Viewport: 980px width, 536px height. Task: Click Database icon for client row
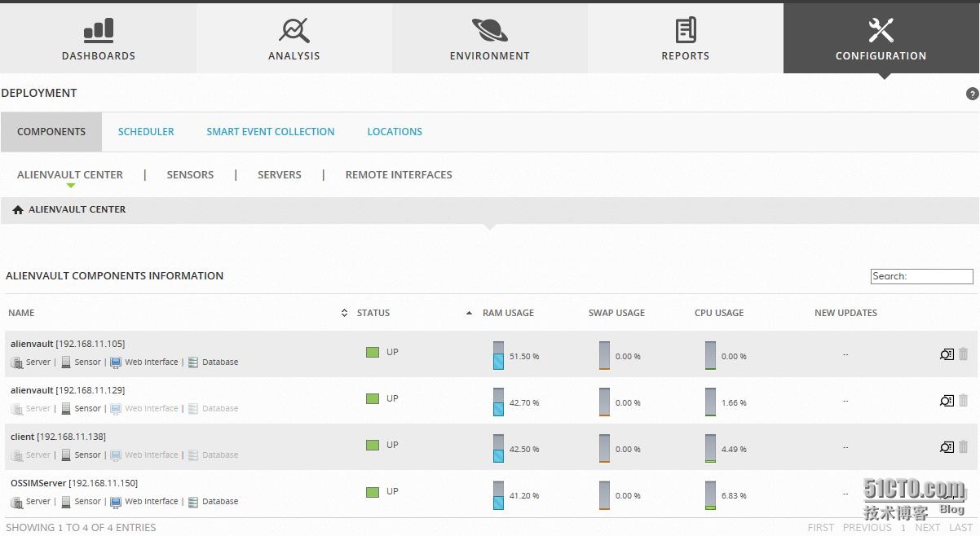click(193, 455)
